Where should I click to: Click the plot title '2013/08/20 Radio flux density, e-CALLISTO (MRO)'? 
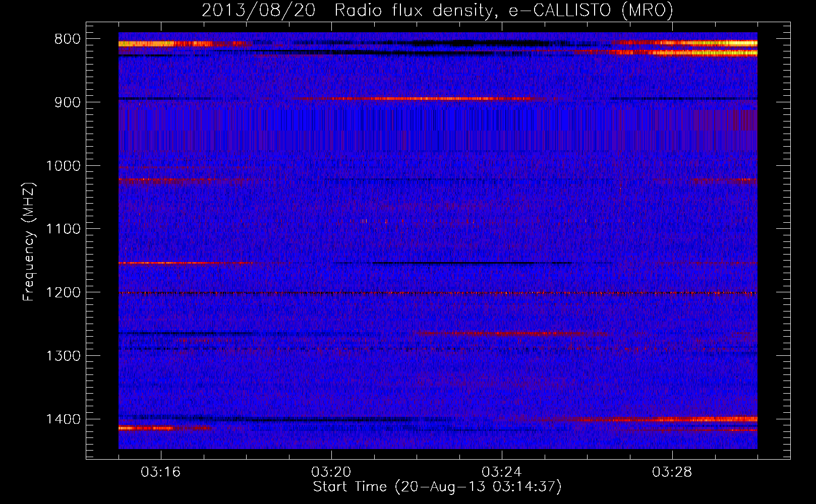click(x=437, y=10)
